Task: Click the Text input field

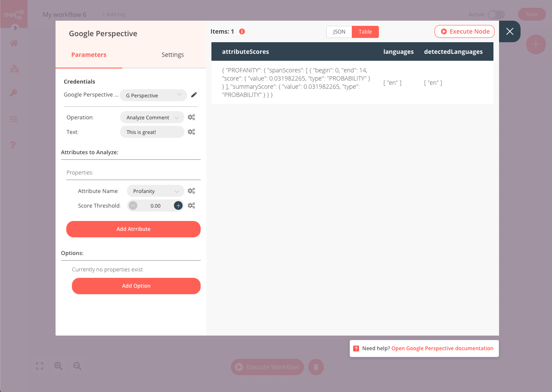Action: point(152,132)
